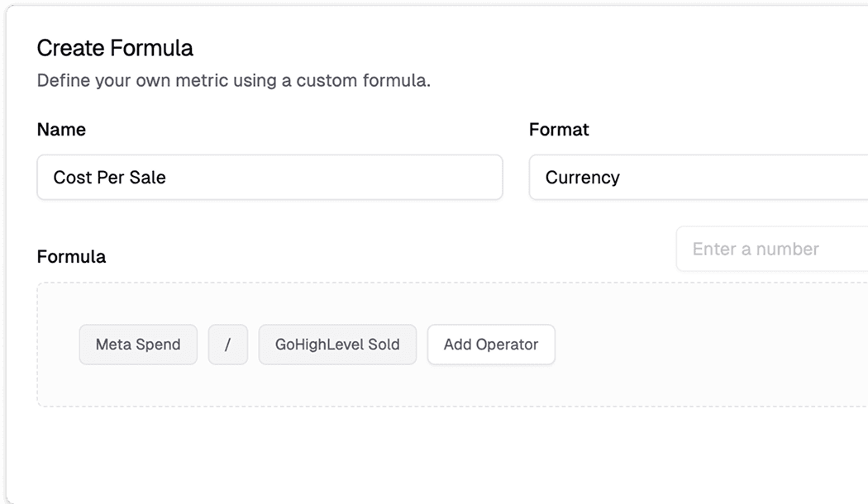The image size is (868, 504).
Task: Click the "Name" field label
Action: [61, 130]
